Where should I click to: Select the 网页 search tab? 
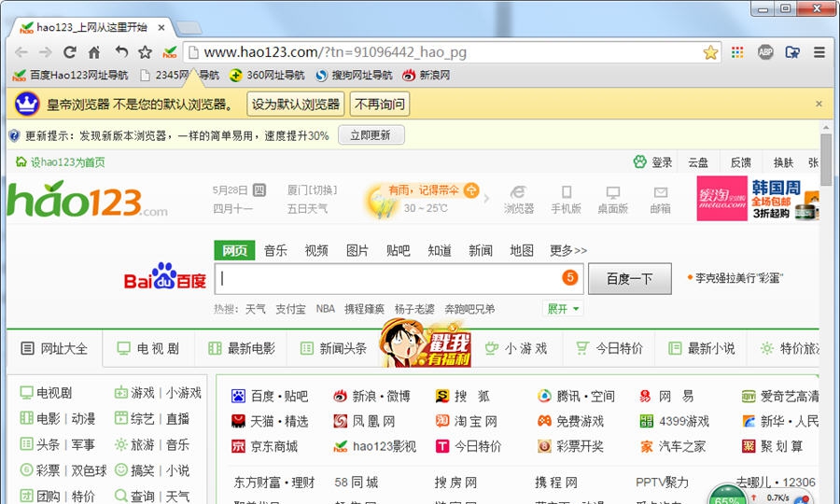[234, 251]
